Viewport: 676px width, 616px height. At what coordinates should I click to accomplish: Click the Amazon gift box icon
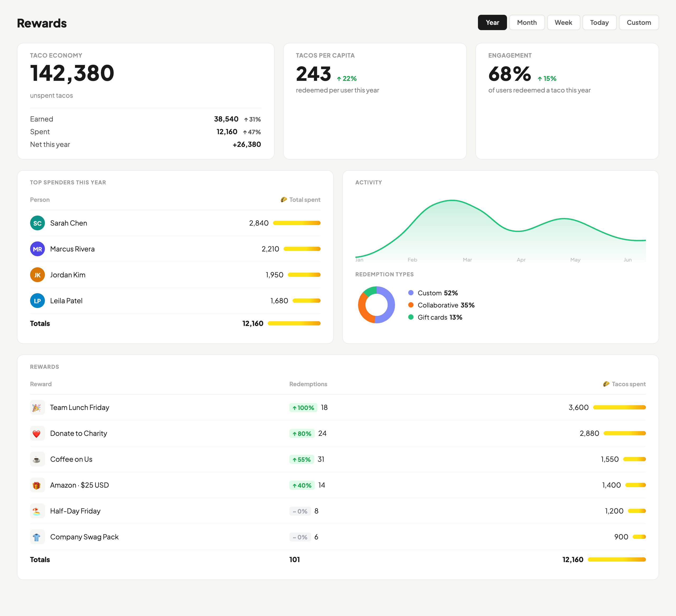(37, 485)
